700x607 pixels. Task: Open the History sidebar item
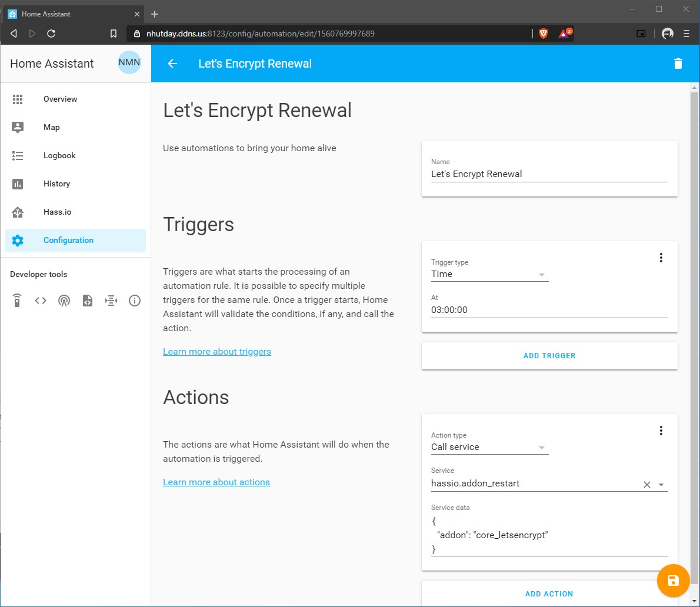(x=75, y=184)
